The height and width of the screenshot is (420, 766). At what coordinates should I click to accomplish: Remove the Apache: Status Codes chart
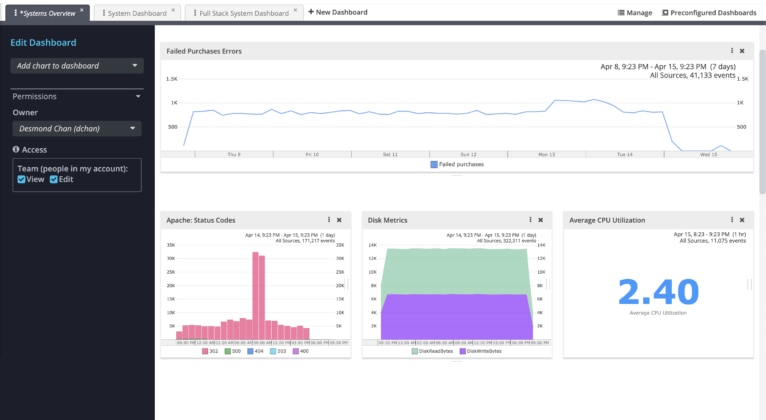tap(339, 219)
